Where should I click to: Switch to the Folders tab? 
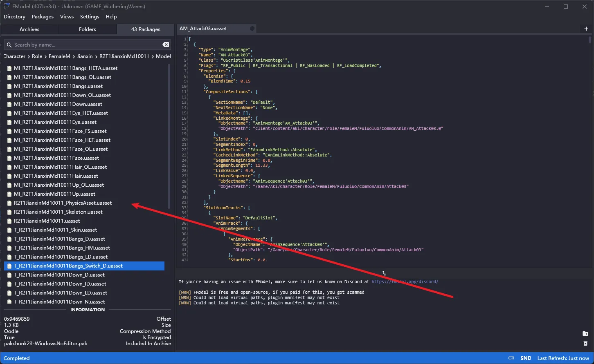[88, 29]
